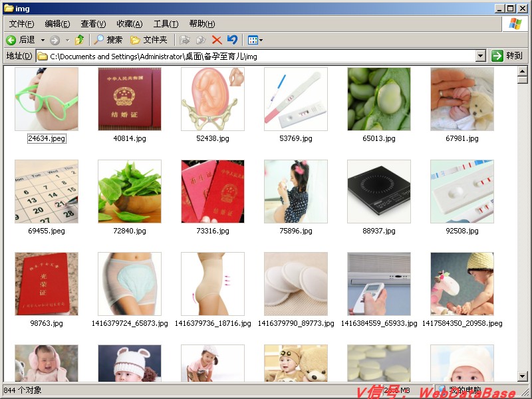Select thumbnail 67981.jpg baby hand
Screen dimensions: 532x399
[x=462, y=98]
